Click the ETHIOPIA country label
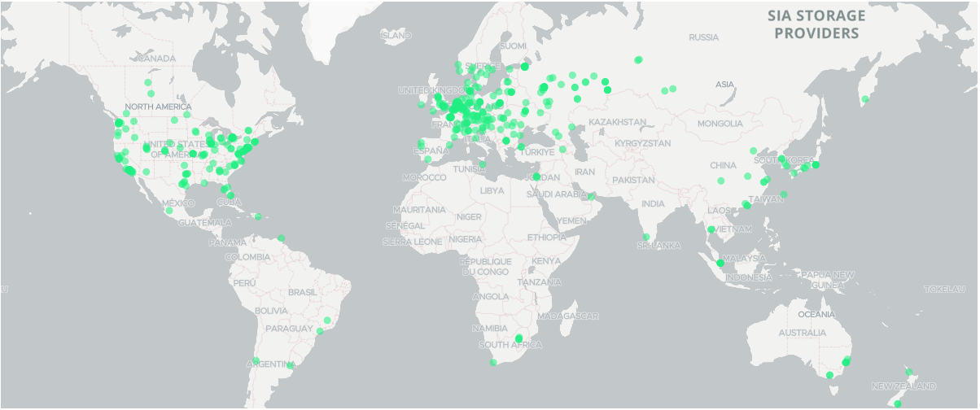Viewport: 980px width, 410px height. (x=546, y=237)
